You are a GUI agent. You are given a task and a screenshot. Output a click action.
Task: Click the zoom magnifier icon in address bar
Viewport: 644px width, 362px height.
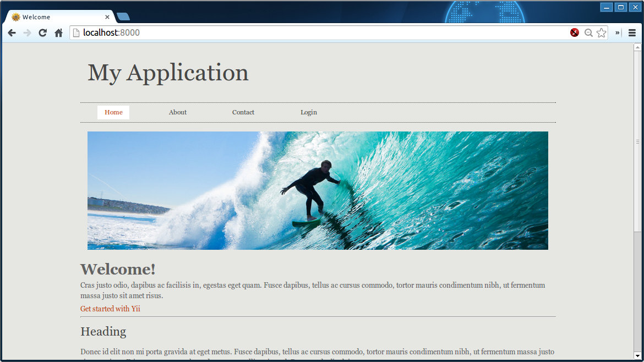pos(588,33)
